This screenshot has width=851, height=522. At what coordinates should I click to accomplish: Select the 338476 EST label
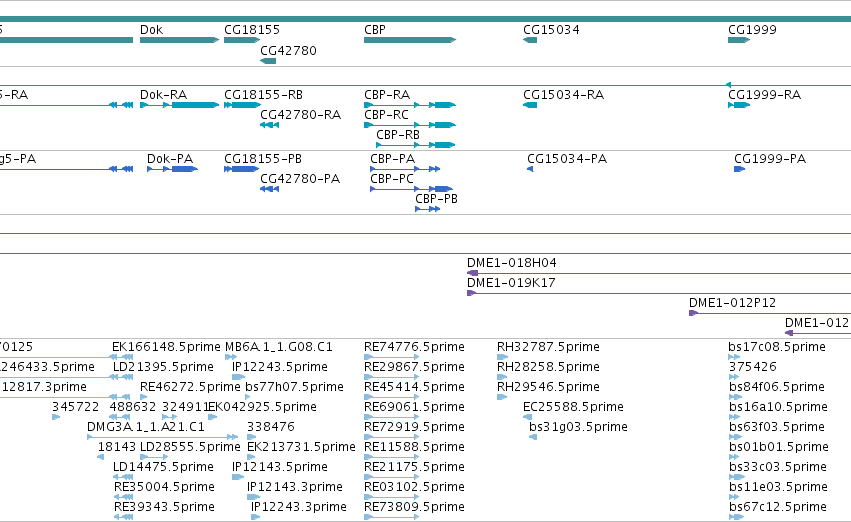[271, 427]
